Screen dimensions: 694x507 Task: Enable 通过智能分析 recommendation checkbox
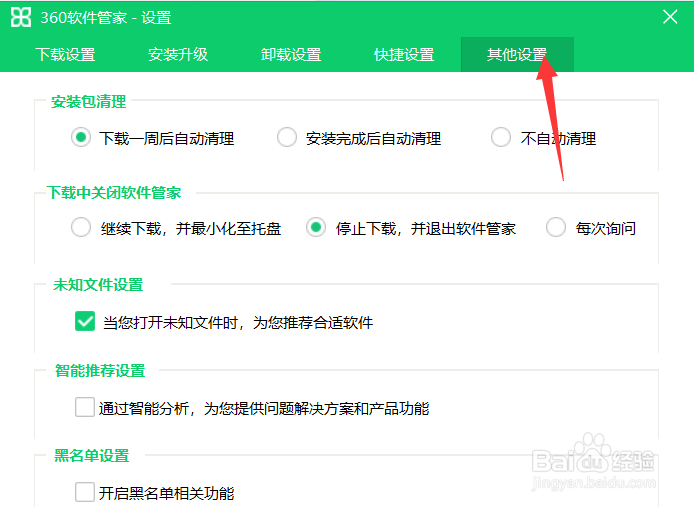pyautogui.click(x=85, y=407)
